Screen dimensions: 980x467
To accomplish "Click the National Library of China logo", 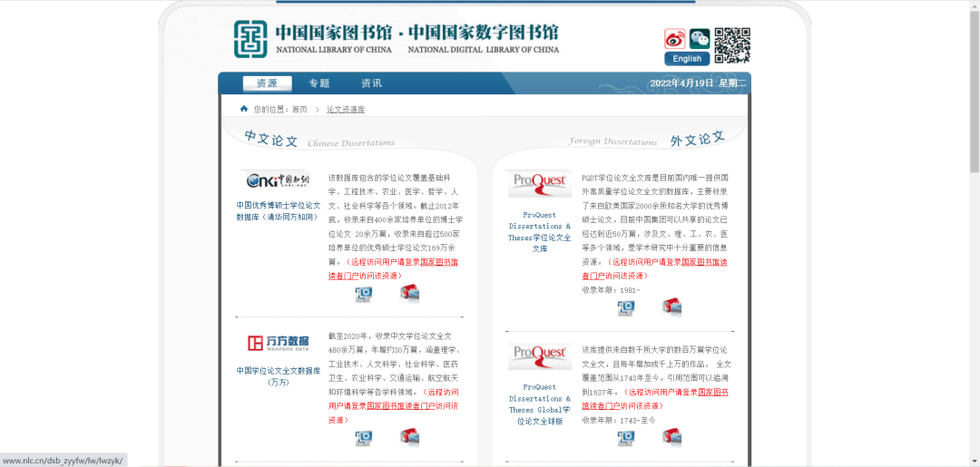I will point(253,39).
